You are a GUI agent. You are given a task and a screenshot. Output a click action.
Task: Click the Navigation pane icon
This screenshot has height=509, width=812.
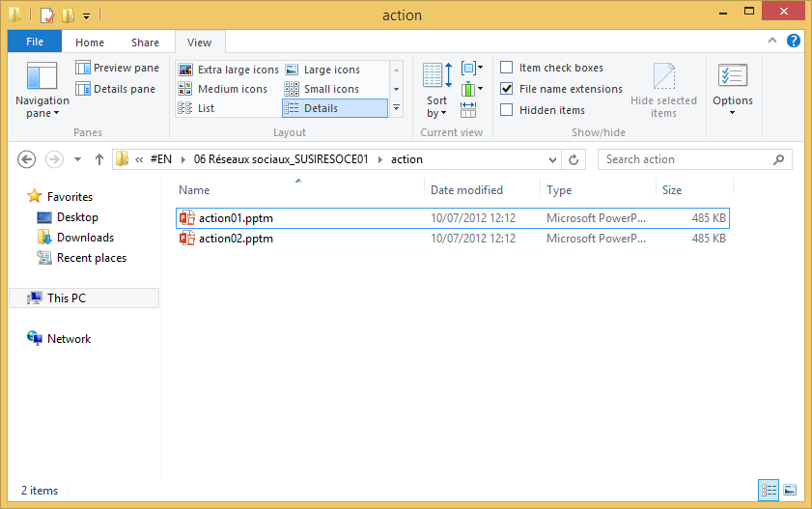click(42, 77)
